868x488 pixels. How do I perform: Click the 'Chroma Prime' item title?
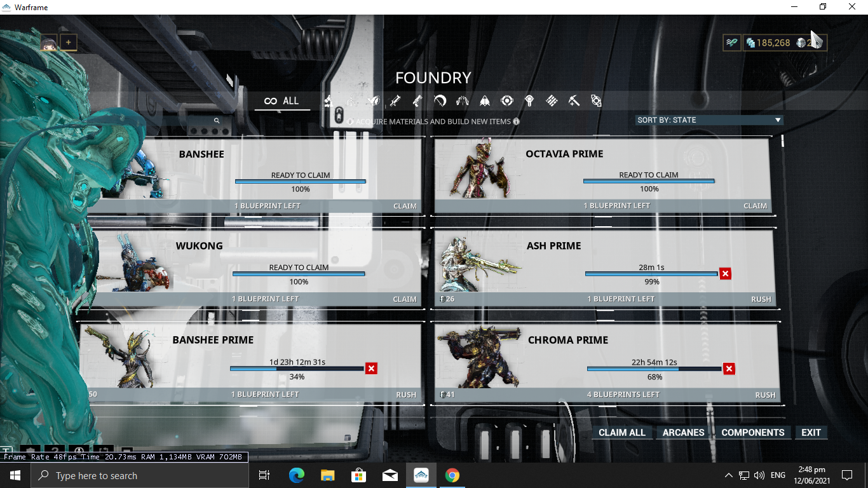tap(568, 340)
